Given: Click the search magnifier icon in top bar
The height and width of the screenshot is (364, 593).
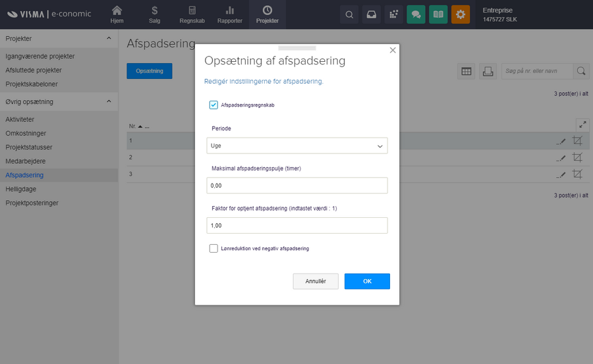Looking at the screenshot, I should [x=349, y=14].
